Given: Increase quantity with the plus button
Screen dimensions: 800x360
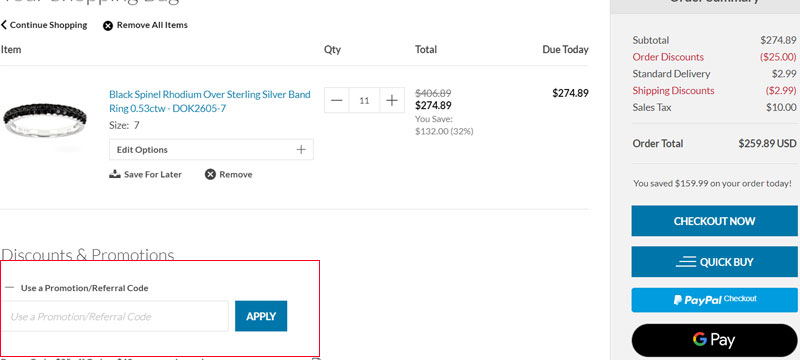Looking at the screenshot, I should click(392, 100).
